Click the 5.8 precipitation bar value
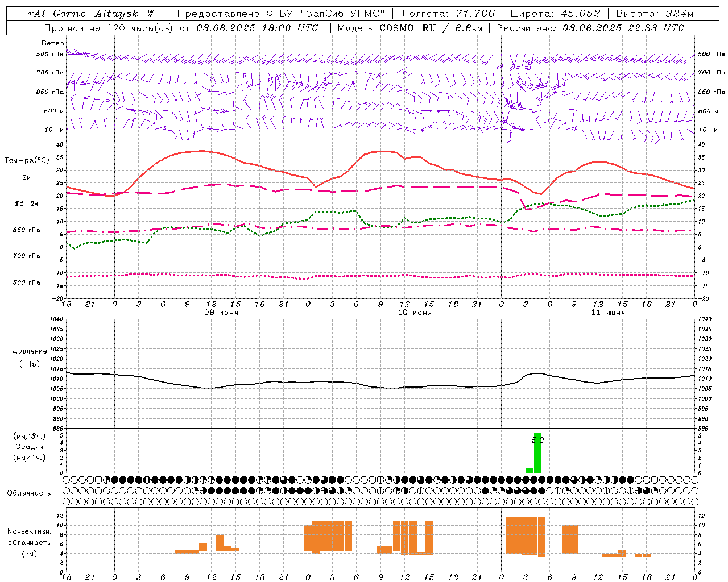The image size is (728, 582). point(537,440)
